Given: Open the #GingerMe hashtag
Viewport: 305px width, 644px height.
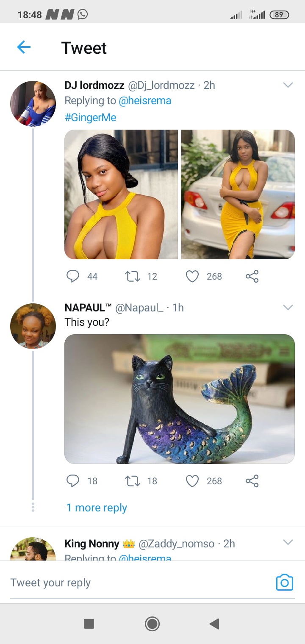Looking at the screenshot, I should click(90, 117).
